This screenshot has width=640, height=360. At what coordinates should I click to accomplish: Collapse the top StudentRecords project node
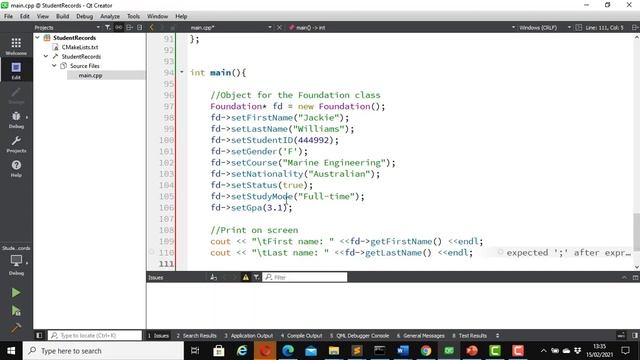38,38
